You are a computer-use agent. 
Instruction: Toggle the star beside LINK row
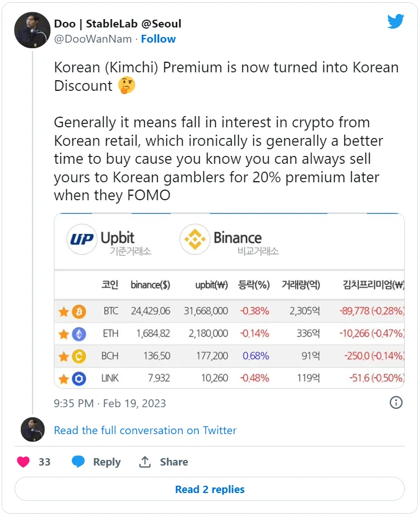point(64,379)
